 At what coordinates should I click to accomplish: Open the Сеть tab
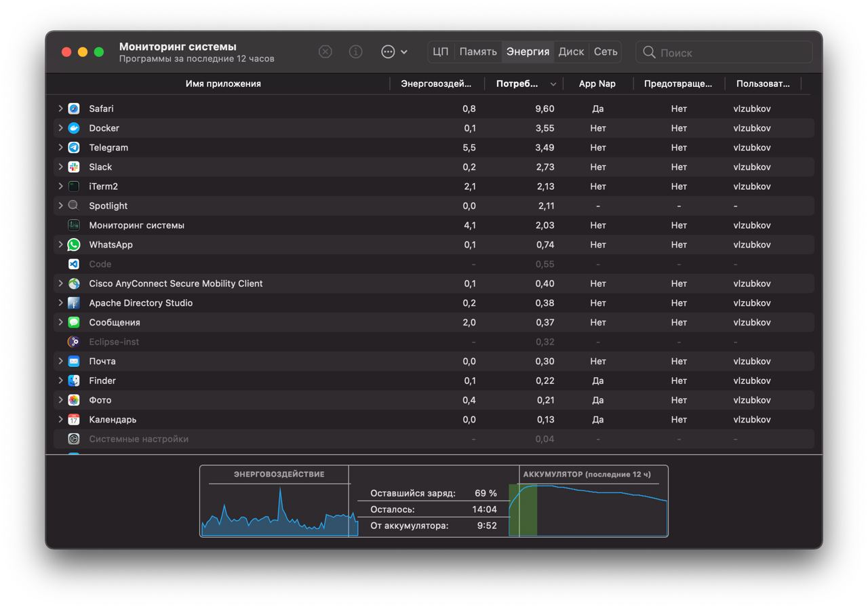pos(606,52)
